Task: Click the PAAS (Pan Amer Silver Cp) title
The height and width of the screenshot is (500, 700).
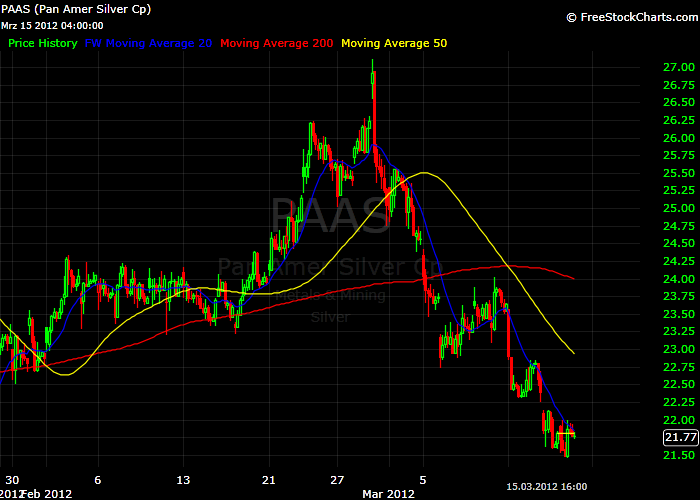Action: [76, 9]
